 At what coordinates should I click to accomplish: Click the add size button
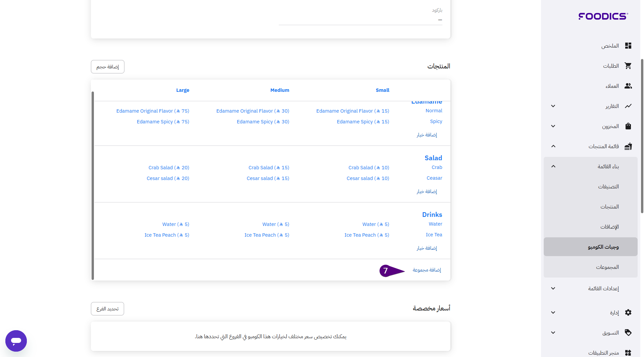coord(107,67)
